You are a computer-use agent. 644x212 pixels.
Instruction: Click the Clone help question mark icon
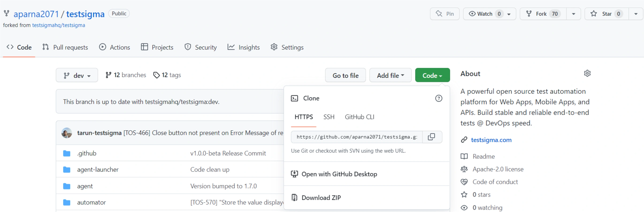pyautogui.click(x=438, y=98)
